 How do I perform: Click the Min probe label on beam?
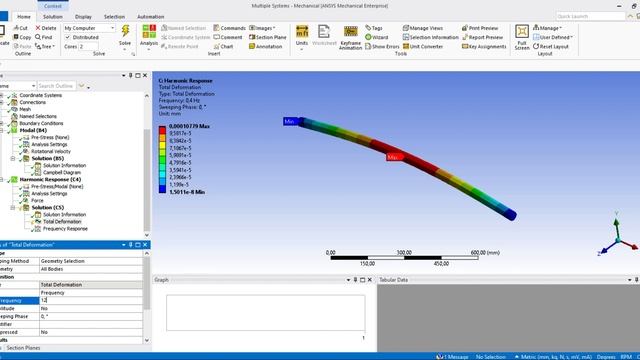tap(291, 121)
